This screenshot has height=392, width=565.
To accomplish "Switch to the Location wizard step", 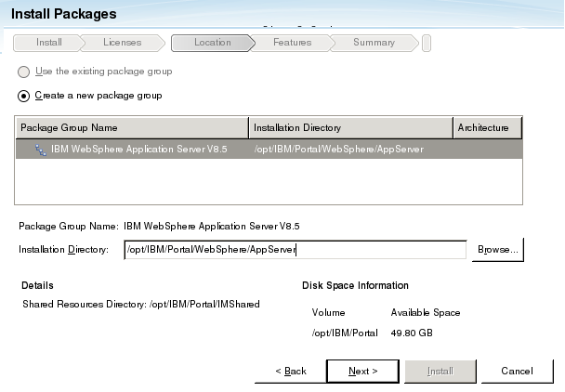I will click(212, 43).
